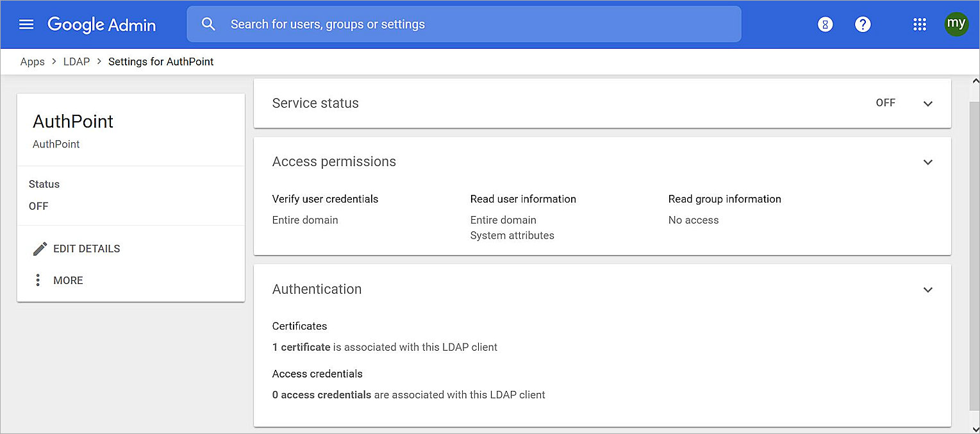Click the search magnifier icon

pos(208,24)
